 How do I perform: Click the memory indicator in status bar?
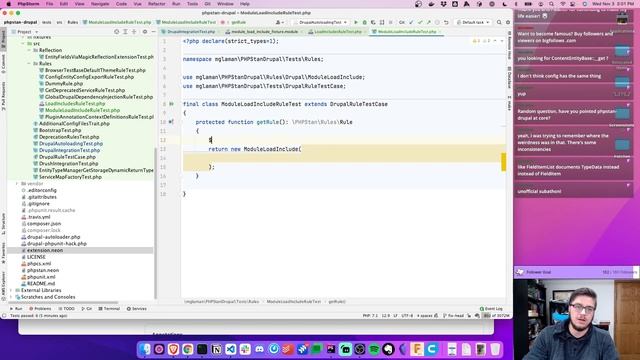point(497,316)
